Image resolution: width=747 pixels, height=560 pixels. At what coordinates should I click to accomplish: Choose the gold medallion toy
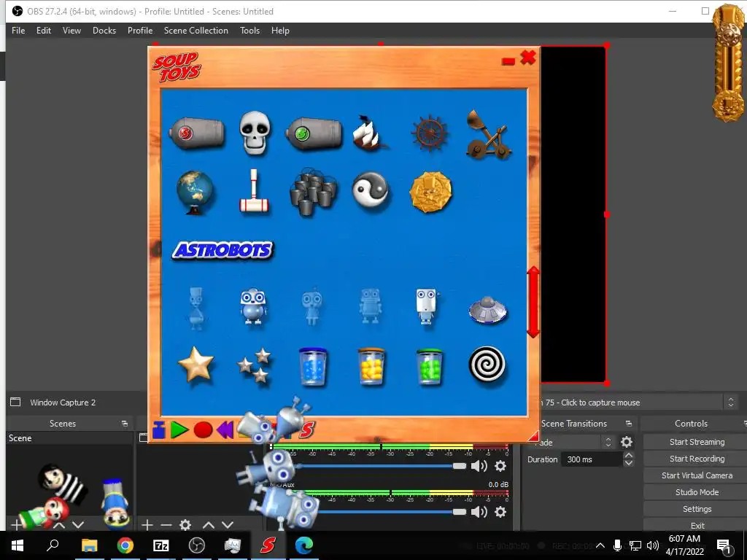(x=430, y=192)
